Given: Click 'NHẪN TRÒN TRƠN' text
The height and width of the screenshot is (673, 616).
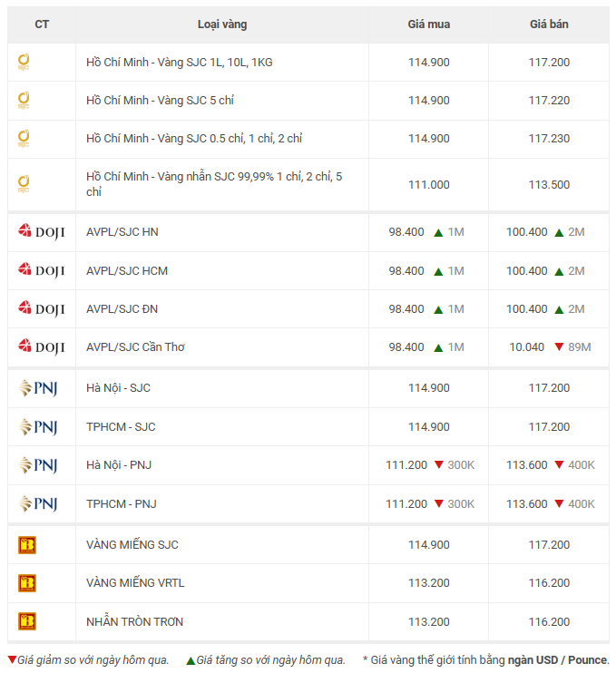Looking at the screenshot, I should click(x=135, y=621).
